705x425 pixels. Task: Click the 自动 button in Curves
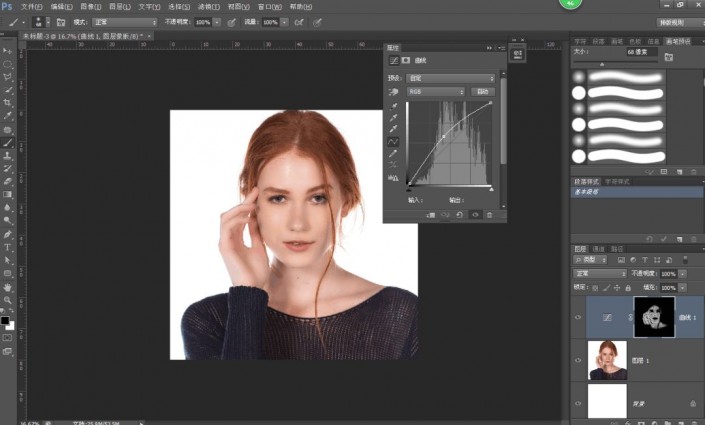[x=484, y=92]
